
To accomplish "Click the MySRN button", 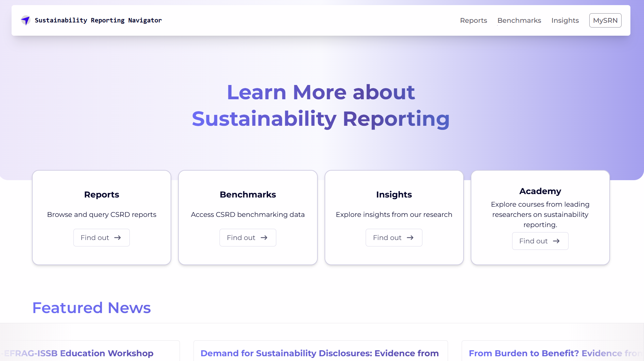I will (x=605, y=20).
